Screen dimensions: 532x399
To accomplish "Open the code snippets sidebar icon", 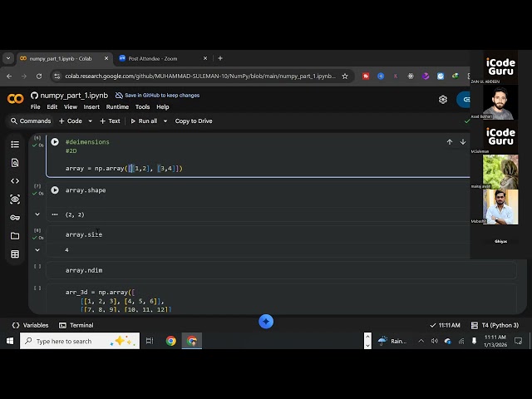I will tap(15, 181).
